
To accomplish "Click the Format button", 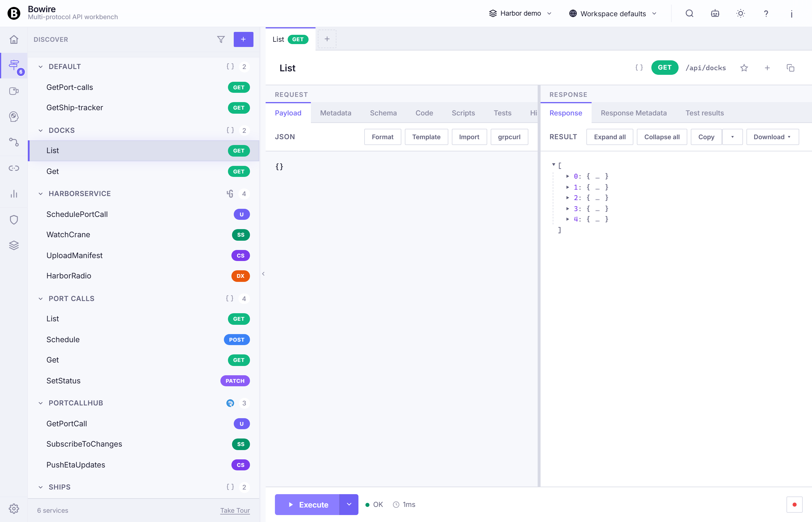I will [x=382, y=137].
